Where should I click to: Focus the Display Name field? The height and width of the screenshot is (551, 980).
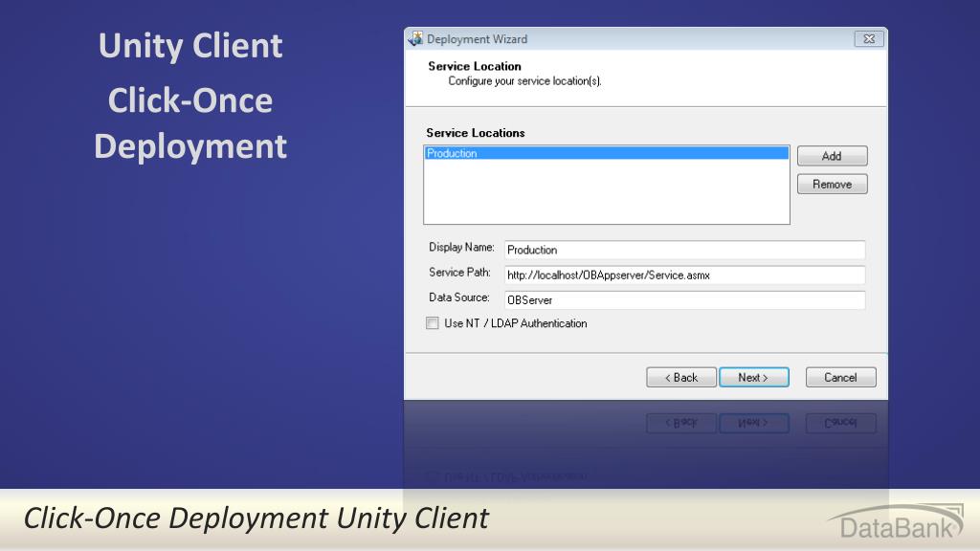tap(684, 250)
